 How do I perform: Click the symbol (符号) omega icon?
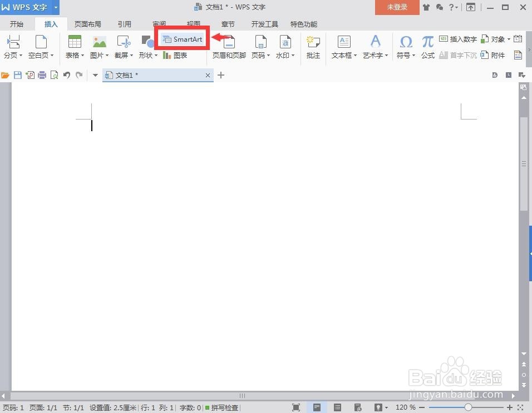tap(406, 42)
